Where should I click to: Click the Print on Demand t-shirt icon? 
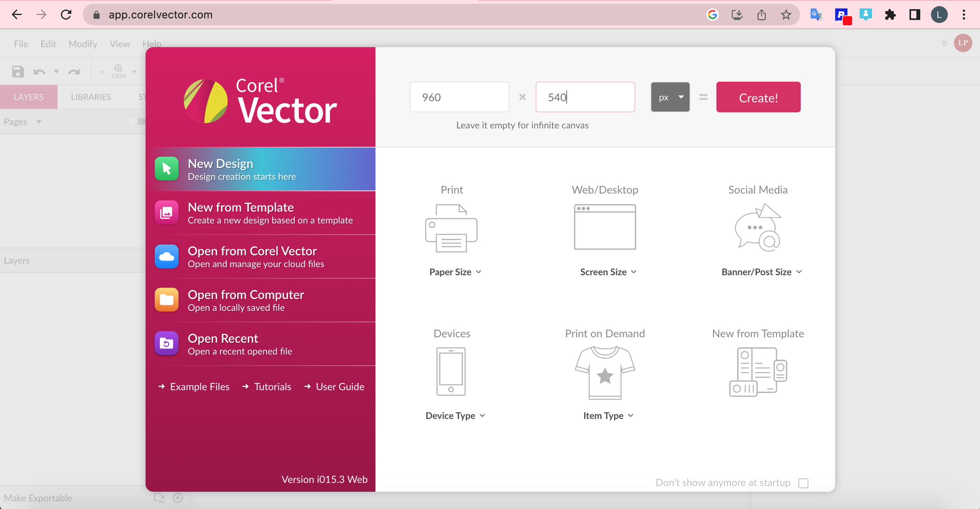click(605, 372)
